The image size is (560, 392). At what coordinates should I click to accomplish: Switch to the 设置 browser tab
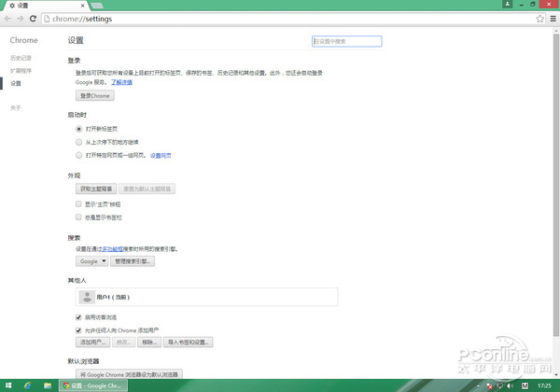[45, 6]
